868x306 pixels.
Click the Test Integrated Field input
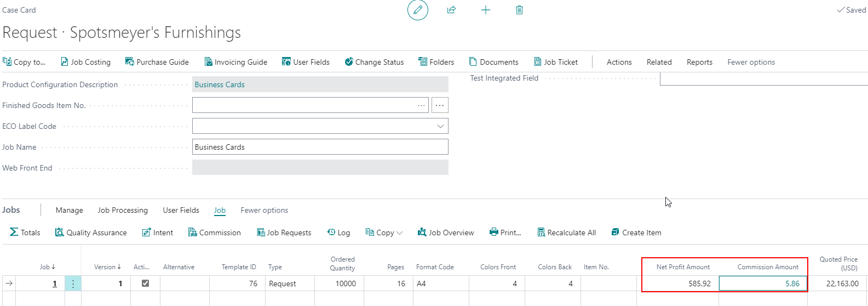764,78
